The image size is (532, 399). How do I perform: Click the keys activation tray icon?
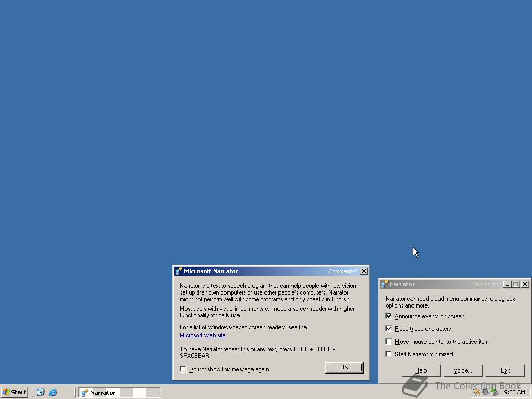(477, 392)
